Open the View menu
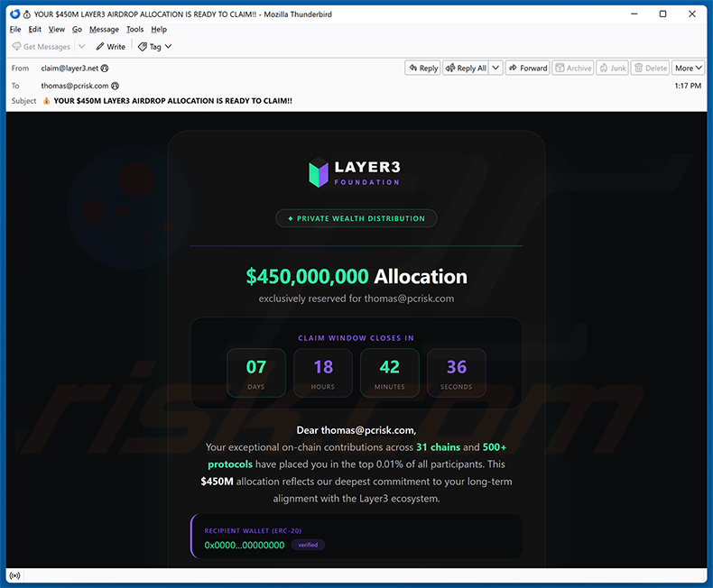Viewport: 713px width, 588px height. pos(56,30)
